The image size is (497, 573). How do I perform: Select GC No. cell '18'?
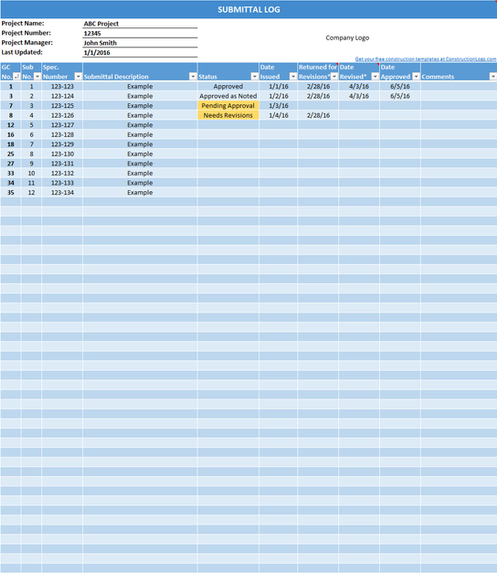click(x=11, y=144)
